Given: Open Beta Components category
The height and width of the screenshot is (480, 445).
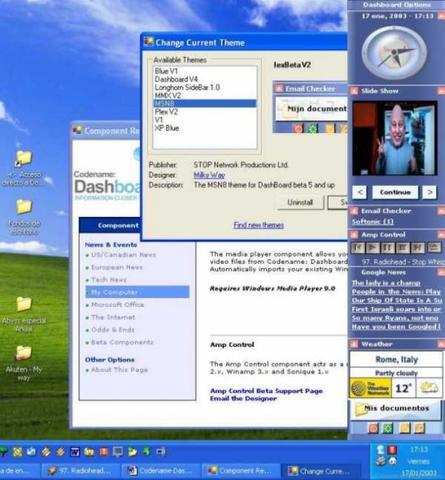Looking at the screenshot, I should coord(122,342).
